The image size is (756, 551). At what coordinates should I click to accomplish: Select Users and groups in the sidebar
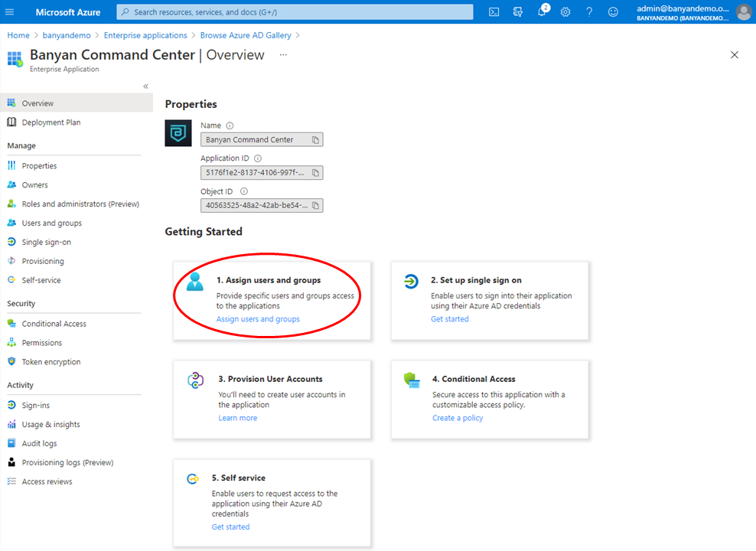[x=51, y=223]
